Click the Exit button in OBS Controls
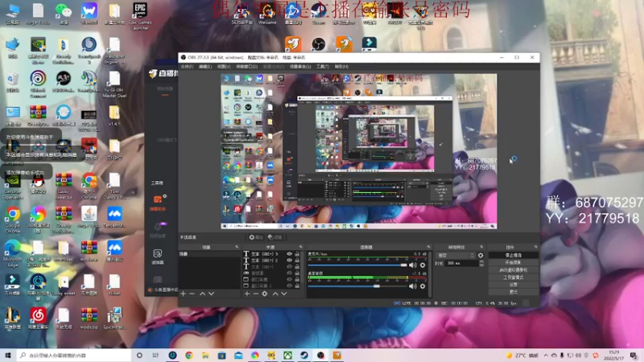 (x=513, y=292)
